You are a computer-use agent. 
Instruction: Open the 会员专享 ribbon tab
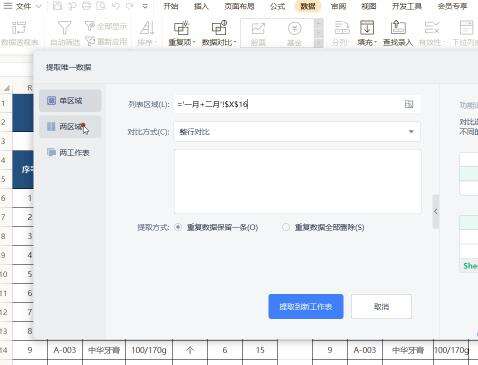(x=452, y=6)
